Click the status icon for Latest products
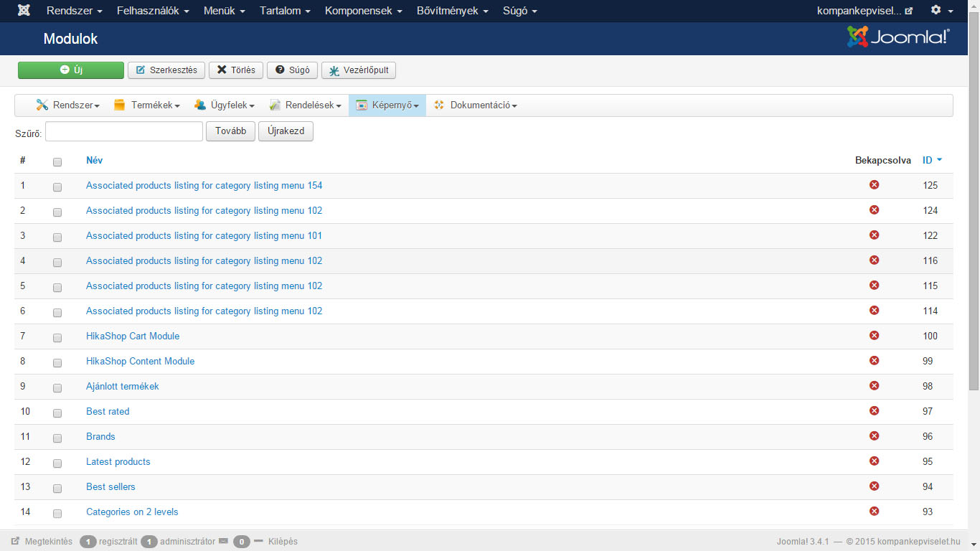The height and width of the screenshot is (551, 980). click(874, 461)
